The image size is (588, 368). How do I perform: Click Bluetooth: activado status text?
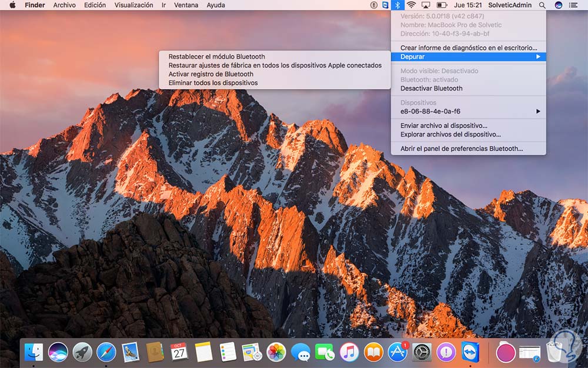tap(429, 79)
